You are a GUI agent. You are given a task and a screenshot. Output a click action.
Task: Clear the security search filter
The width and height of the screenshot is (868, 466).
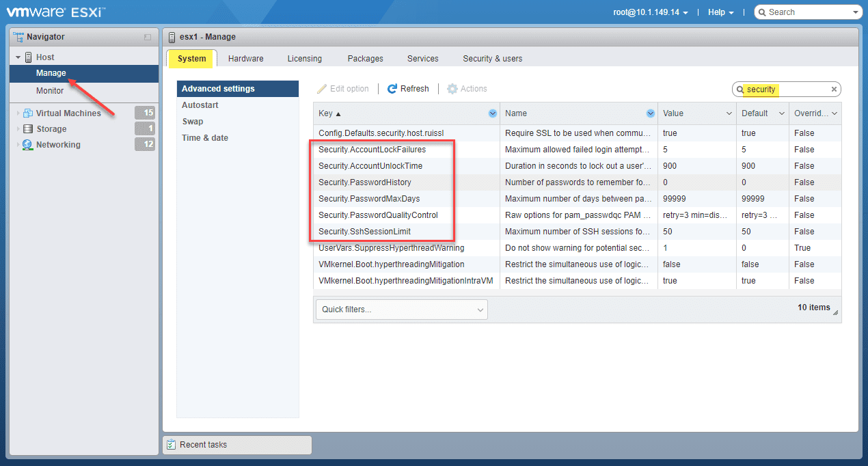tap(834, 90)
